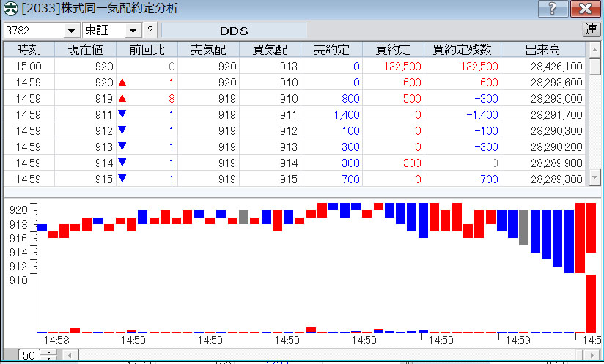604x364 pixels.
Task: Expand the 東証 market dropdown
Action: [x=133, y=31]
